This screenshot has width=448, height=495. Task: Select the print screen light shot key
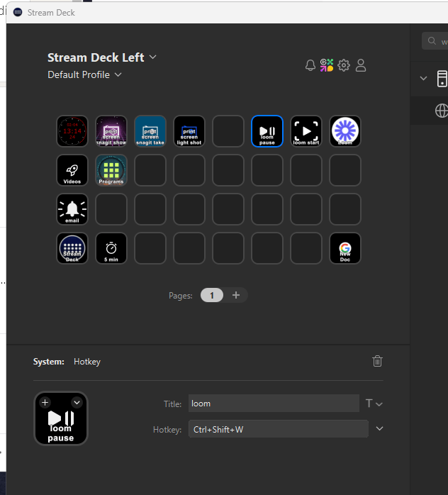[x=189, y=131]
